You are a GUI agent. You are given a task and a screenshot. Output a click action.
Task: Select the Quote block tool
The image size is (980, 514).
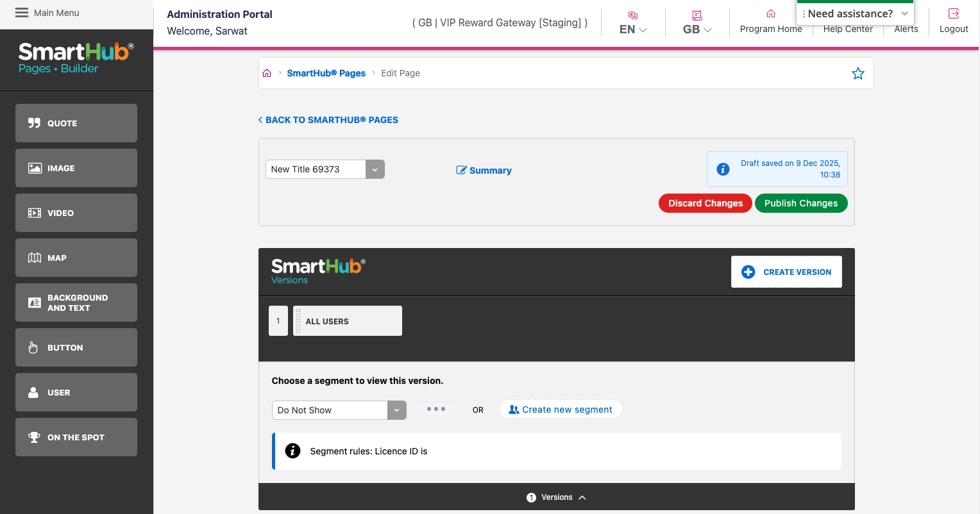(x=76, y=123)
